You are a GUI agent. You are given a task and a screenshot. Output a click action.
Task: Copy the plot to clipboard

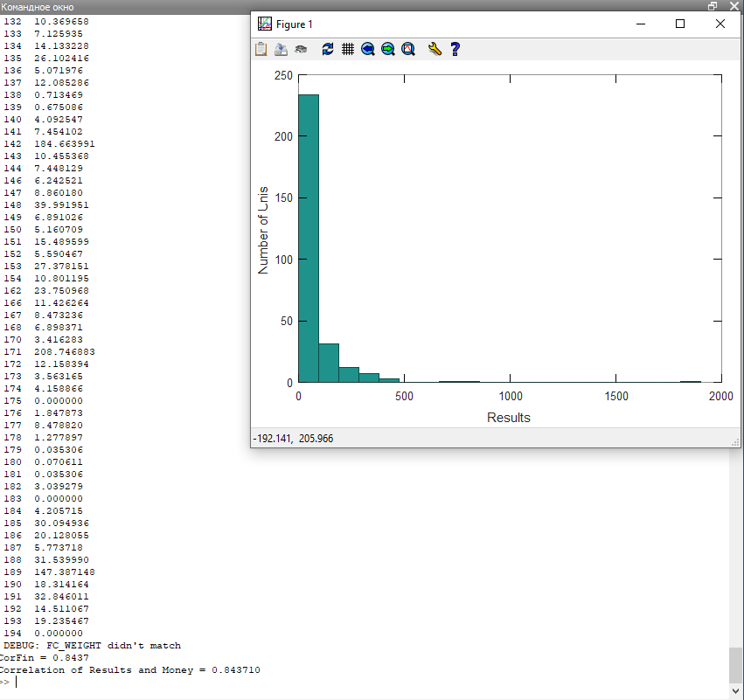(x=261, y=49)
